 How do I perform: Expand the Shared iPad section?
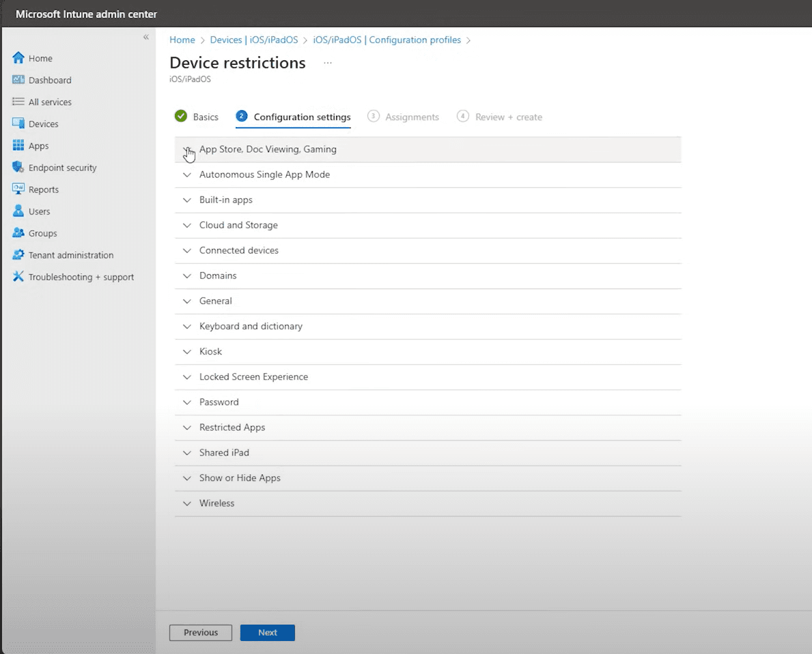pyautogui.click(x=224, y=452)
